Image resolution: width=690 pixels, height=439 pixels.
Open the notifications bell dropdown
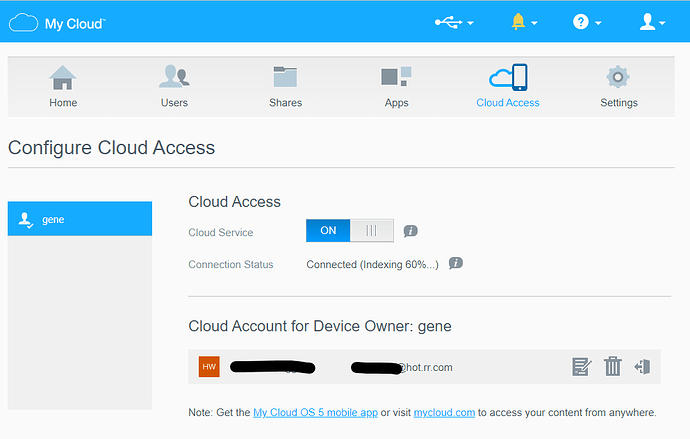[524, 22]
